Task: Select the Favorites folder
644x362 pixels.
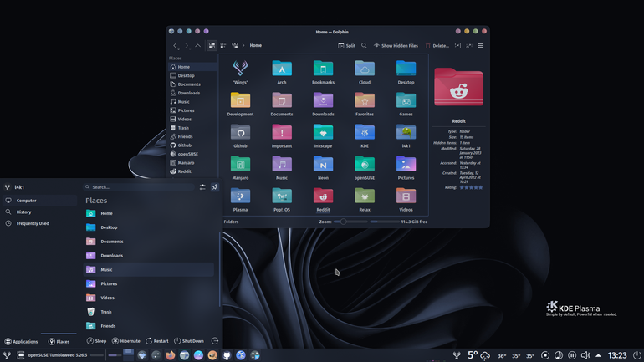Action: point(365,104)
